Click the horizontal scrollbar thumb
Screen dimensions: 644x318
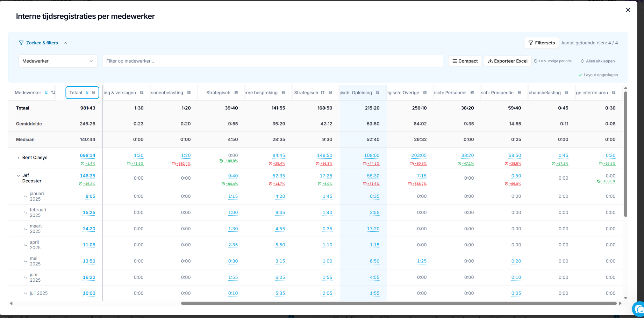tap(399, 303)
